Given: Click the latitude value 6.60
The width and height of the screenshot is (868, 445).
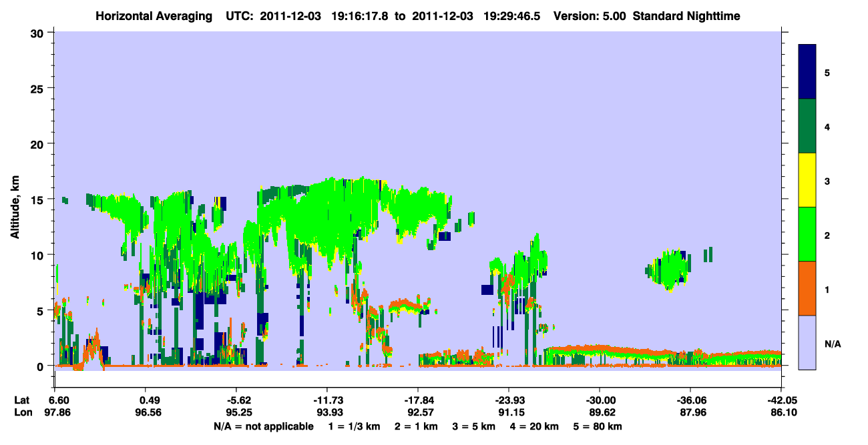Looking at the screenshot, I should tap(59, 400).
